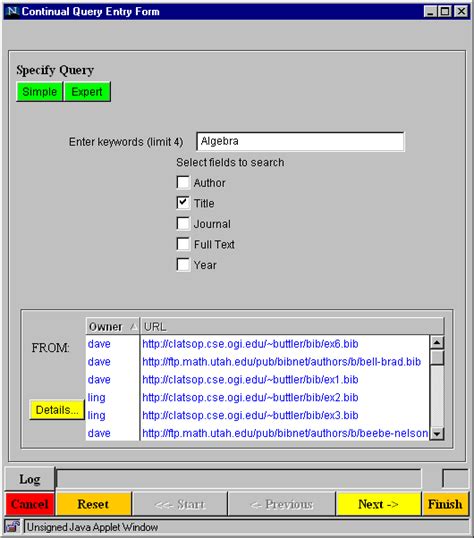Screen dimensions: 474x538
Task: Sort by the Owner column arrow
Action: 134,327
